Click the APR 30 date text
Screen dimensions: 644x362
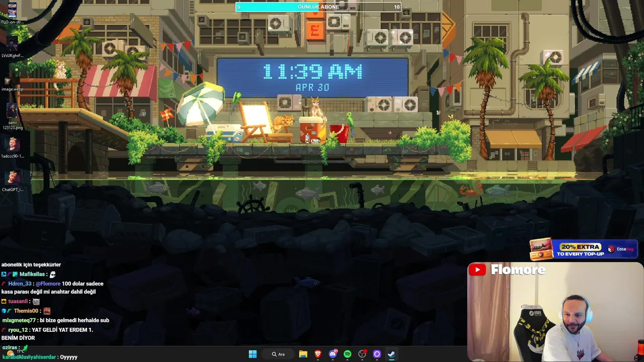coord(312,87)
